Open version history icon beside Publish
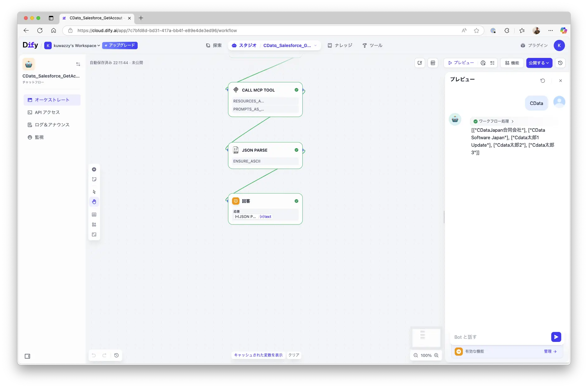Screen dimensions: 588x388 coord(560,63)
